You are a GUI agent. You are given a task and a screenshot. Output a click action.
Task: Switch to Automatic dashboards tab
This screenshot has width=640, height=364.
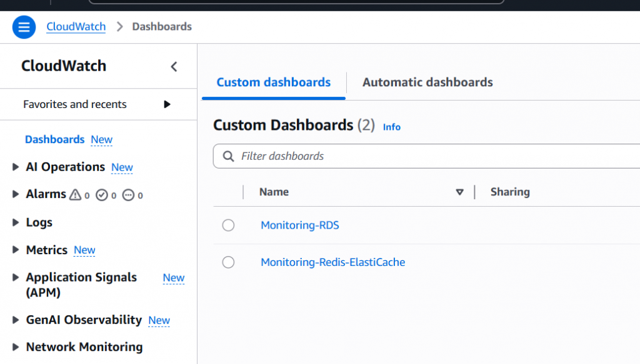427,82
